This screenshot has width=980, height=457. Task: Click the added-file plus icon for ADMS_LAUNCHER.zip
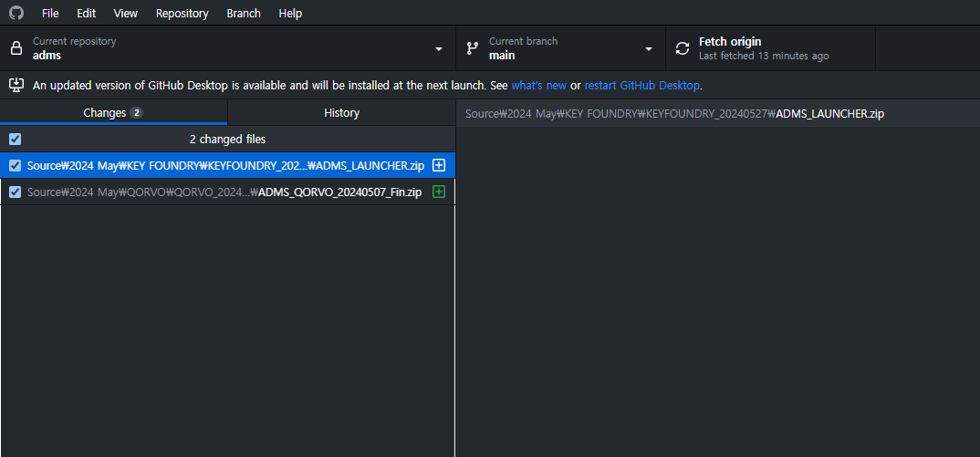[439, 166]
